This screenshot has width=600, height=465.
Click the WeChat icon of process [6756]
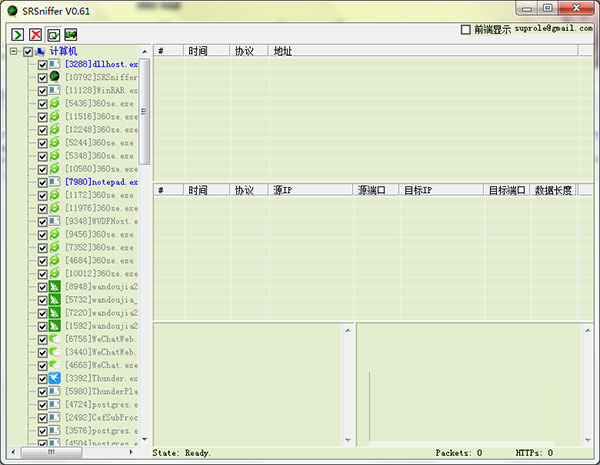point(54,339)
